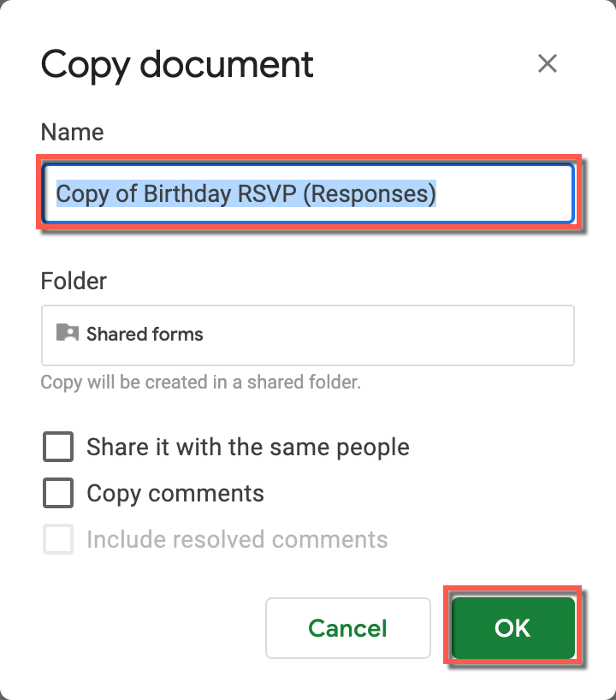616x700 pixels.
Task: Click the grayed 'Include resolved comments' label
Action: coord(236,539)
